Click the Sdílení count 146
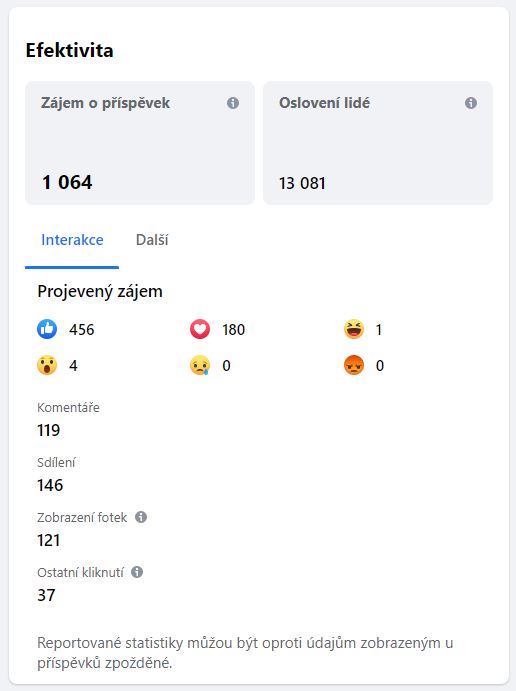This screenshot has height=691, width=516. click(x=50, y=485)
